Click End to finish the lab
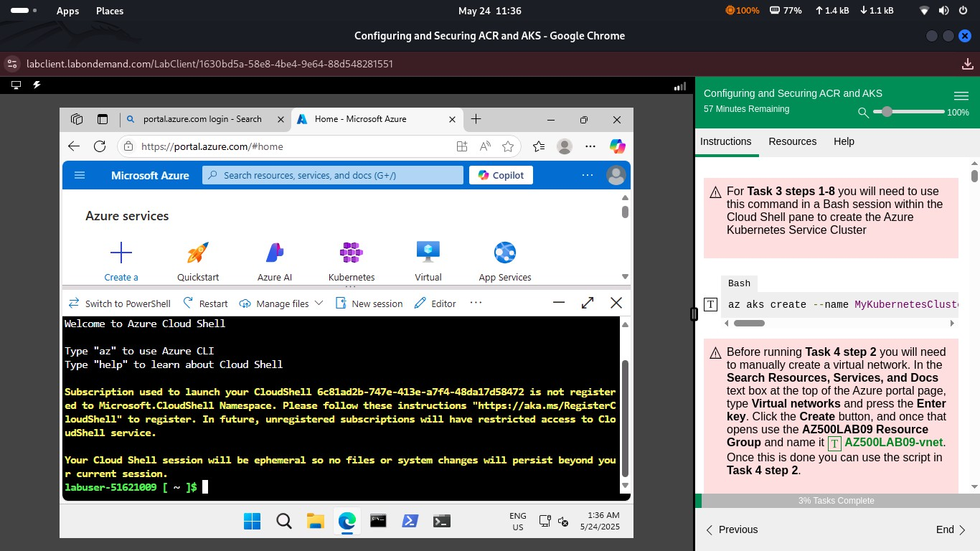The width and height of the screenshot is (980, 551). 944,529
